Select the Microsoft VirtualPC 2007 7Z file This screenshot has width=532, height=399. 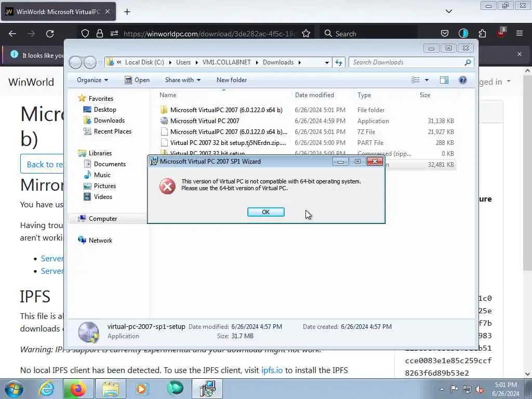pos(229,131)
